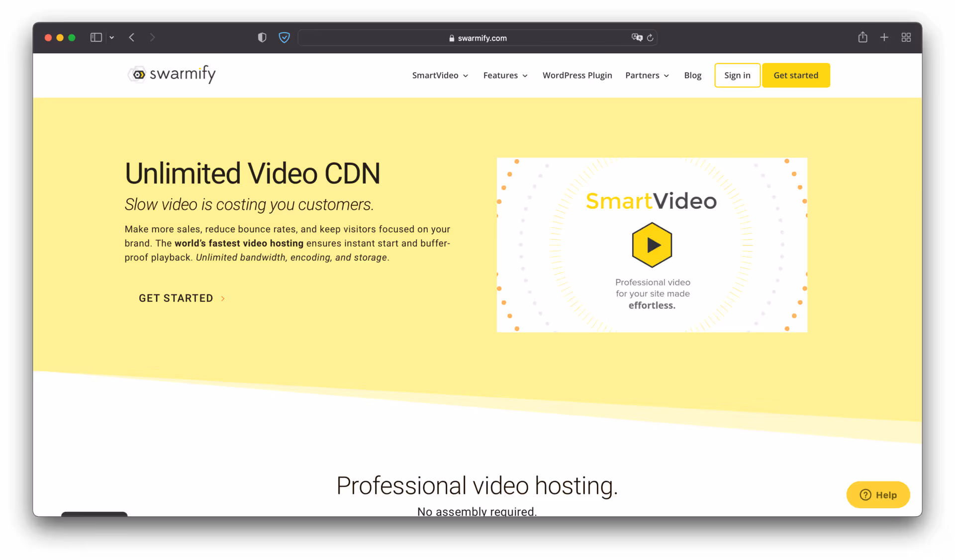
Task: Open the privacy report shield icon
Action: [x=262, y=37]
